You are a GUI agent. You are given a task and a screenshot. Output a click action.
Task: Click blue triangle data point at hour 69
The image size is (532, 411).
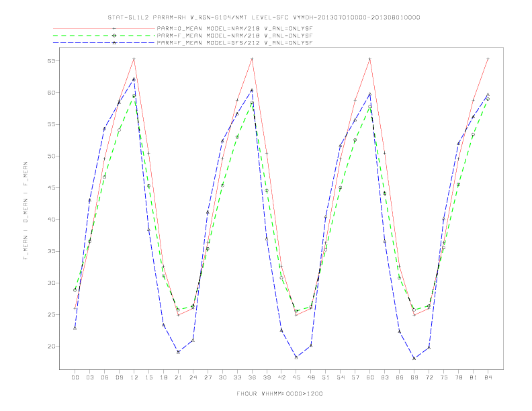click(414, 359)
